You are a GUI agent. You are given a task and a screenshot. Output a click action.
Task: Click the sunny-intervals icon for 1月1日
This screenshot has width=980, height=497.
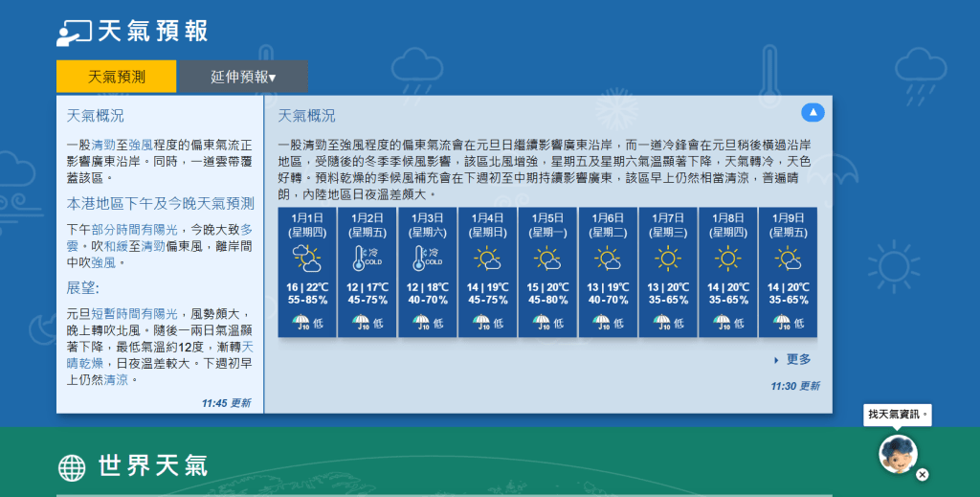point(307,258)
